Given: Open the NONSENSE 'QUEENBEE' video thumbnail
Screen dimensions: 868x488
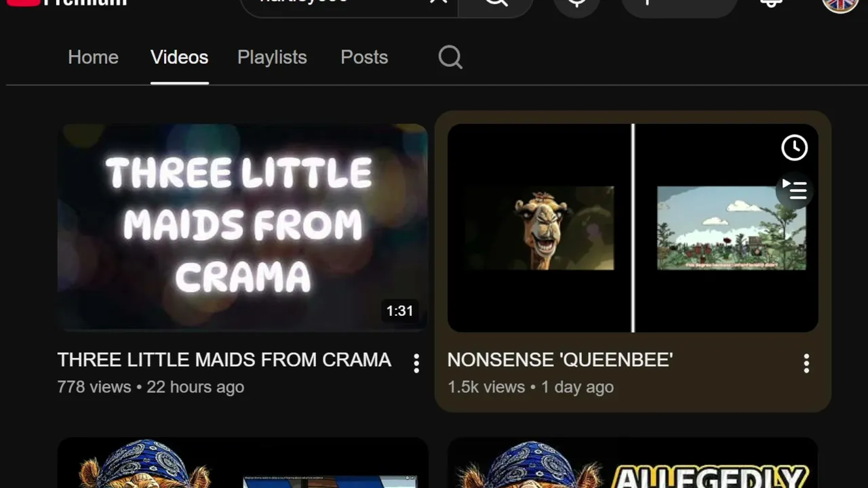Looking at the screenshot, I should click(x=633, y=228).
